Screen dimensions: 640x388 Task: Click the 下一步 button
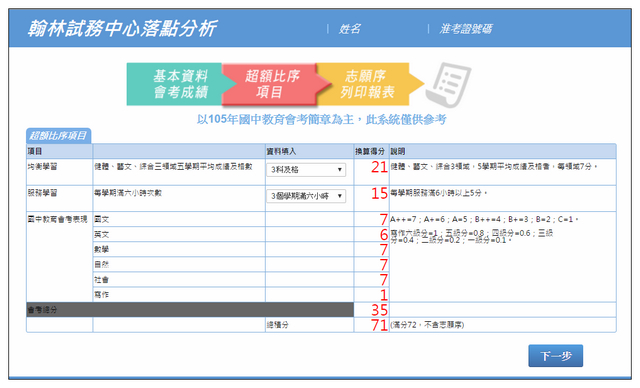[x=556, y=356]
